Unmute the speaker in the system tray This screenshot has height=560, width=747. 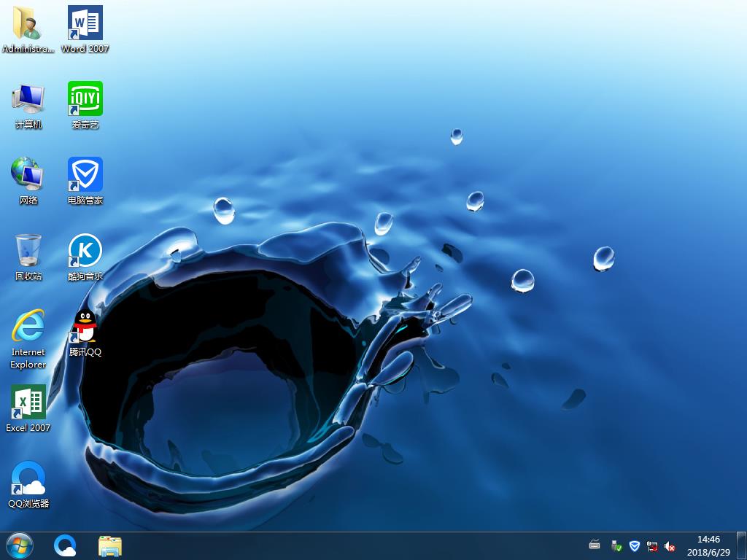(x=670, y=545)
